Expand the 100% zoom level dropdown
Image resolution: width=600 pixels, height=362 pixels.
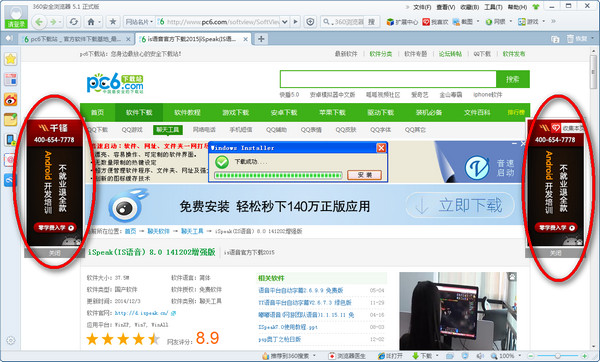(x=520, y=356)
